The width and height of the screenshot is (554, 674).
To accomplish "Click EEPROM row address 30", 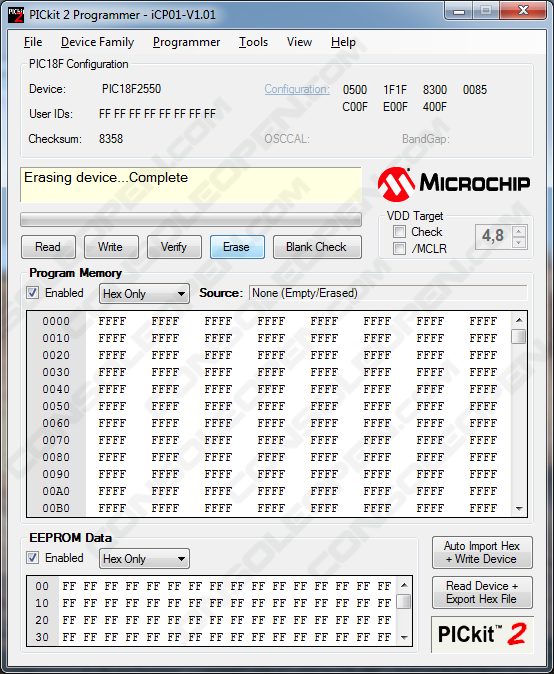I will tap(42, 637).
